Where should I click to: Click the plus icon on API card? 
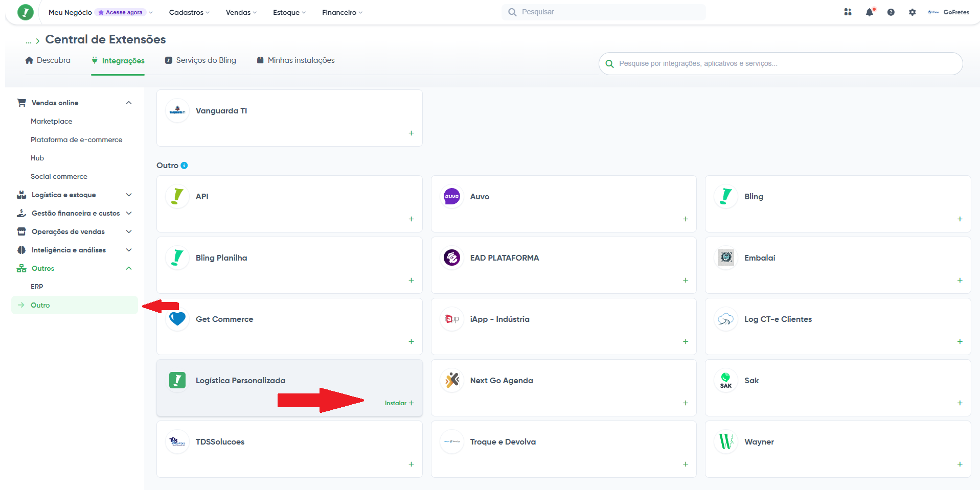(x=411, y=219)
